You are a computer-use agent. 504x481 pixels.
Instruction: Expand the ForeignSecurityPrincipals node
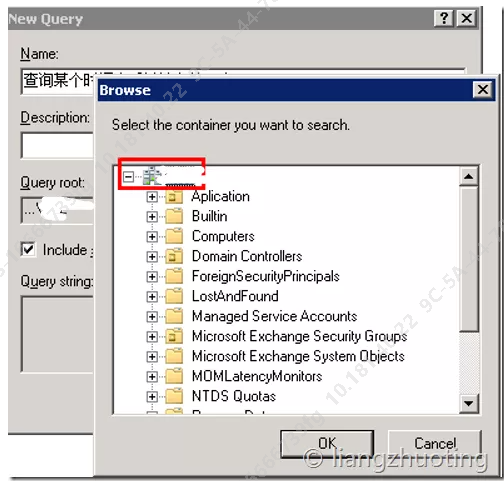152,277
